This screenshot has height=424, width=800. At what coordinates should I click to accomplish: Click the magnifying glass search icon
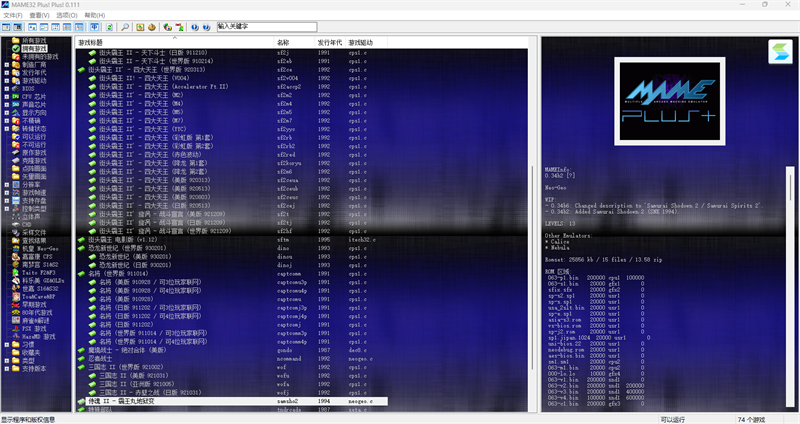125,27
